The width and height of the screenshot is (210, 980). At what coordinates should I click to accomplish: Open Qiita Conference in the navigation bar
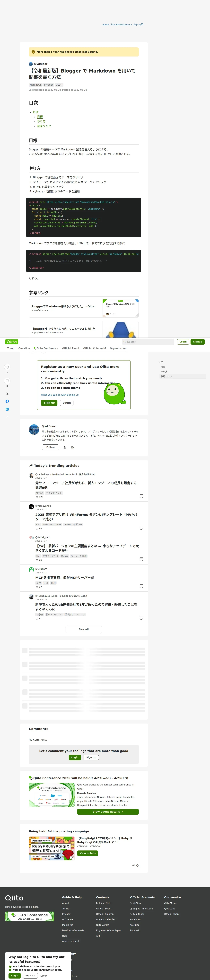tap(46, 348)
